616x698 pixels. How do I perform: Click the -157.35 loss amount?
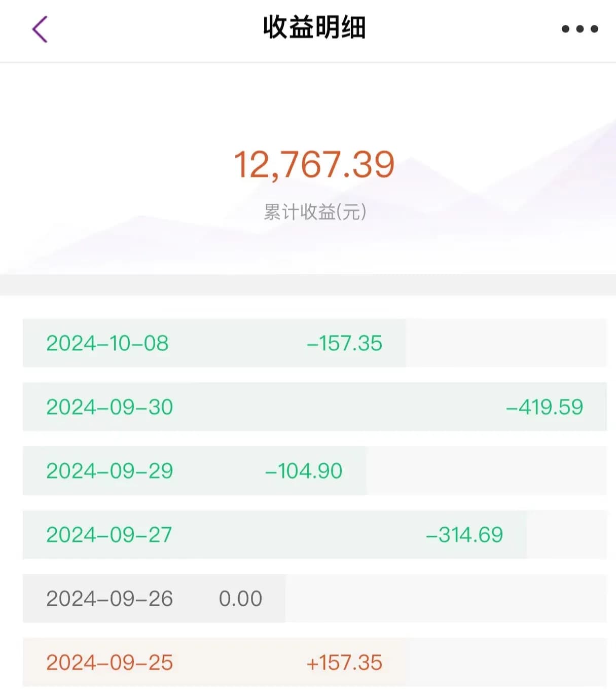344,343
